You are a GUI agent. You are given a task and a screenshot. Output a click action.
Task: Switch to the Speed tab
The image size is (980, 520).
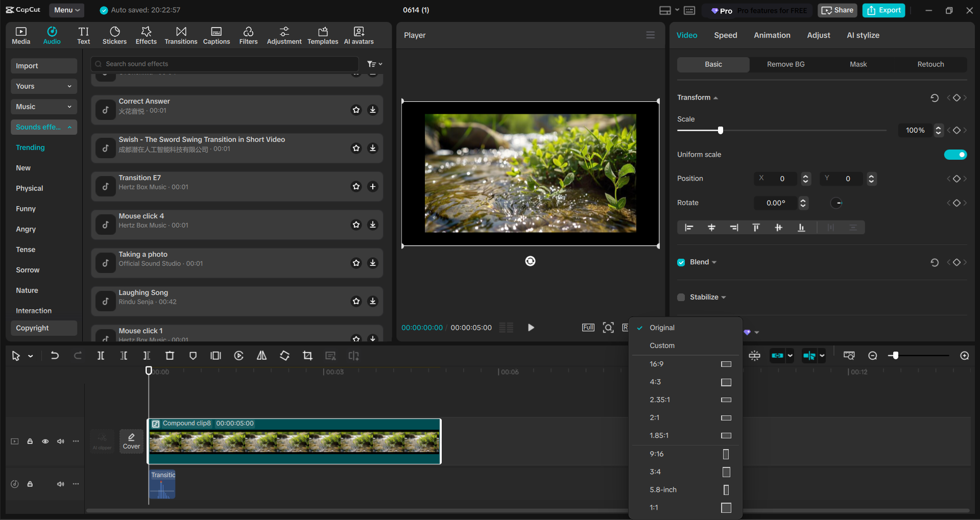tap(725, 35)
